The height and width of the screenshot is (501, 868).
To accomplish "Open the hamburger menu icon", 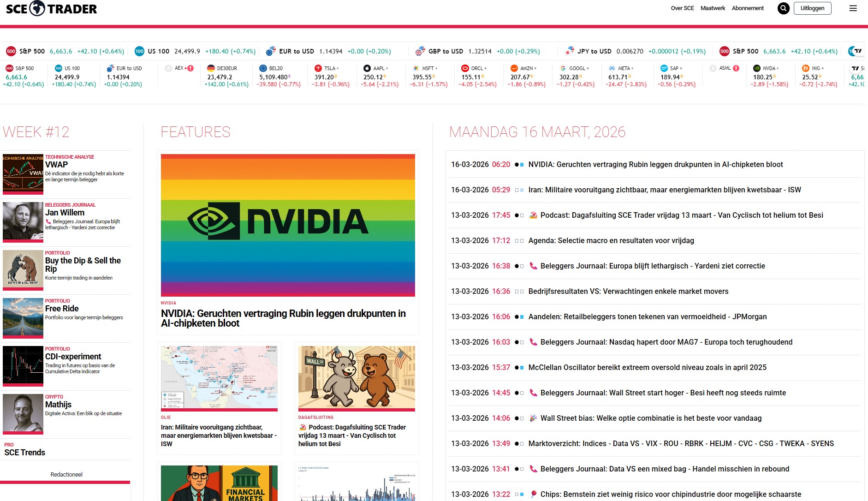I will coord(853,8).
